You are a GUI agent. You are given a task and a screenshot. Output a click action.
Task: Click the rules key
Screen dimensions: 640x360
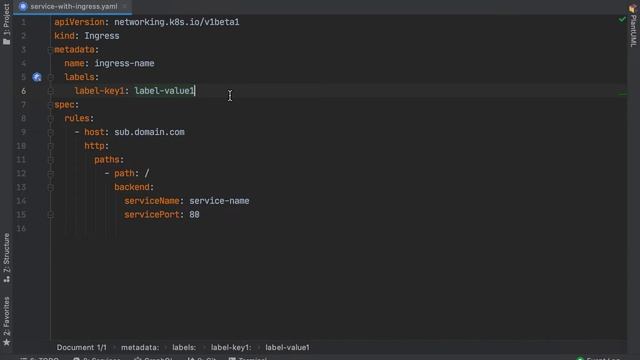[x=77, y=118]
